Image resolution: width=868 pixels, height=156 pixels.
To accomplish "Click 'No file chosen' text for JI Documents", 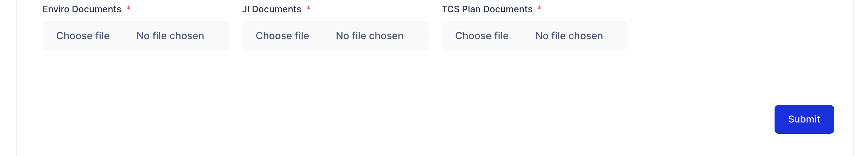I will coord(369,36).
